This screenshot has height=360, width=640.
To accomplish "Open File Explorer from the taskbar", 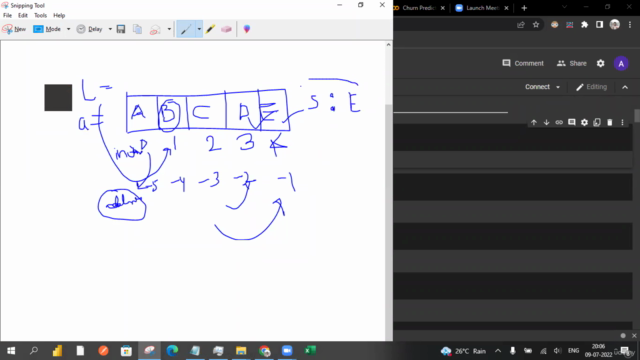I will pyautogui.click(x=241, y=351).
